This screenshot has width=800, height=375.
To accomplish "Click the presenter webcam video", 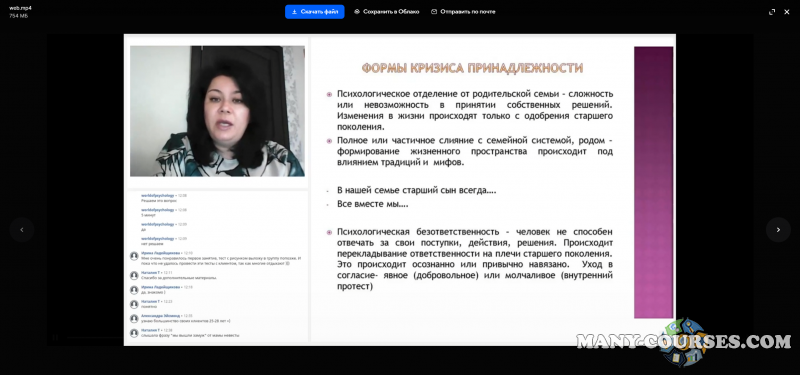I will pos(217,111).
